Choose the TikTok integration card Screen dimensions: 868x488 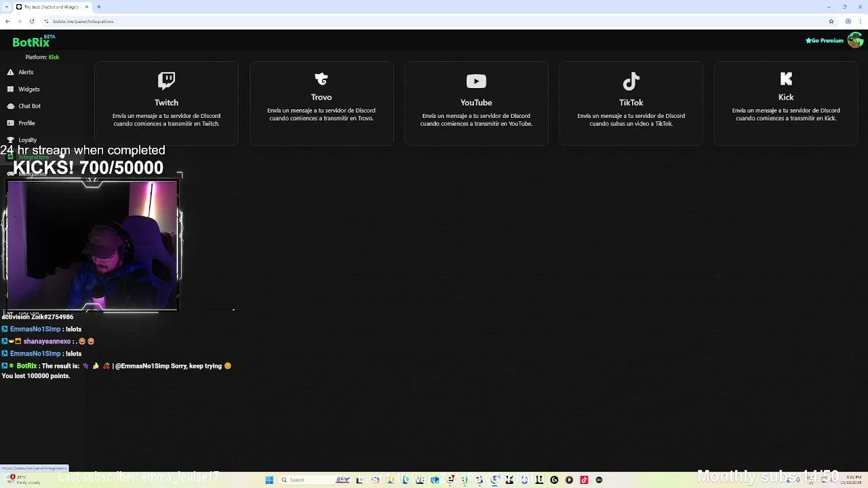631,103
